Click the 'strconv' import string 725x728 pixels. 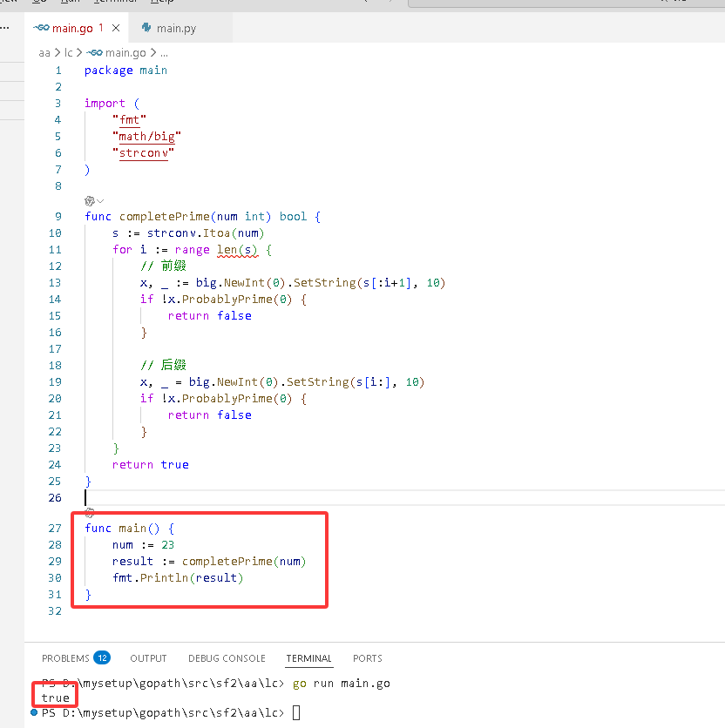click(x=143, y=153)
